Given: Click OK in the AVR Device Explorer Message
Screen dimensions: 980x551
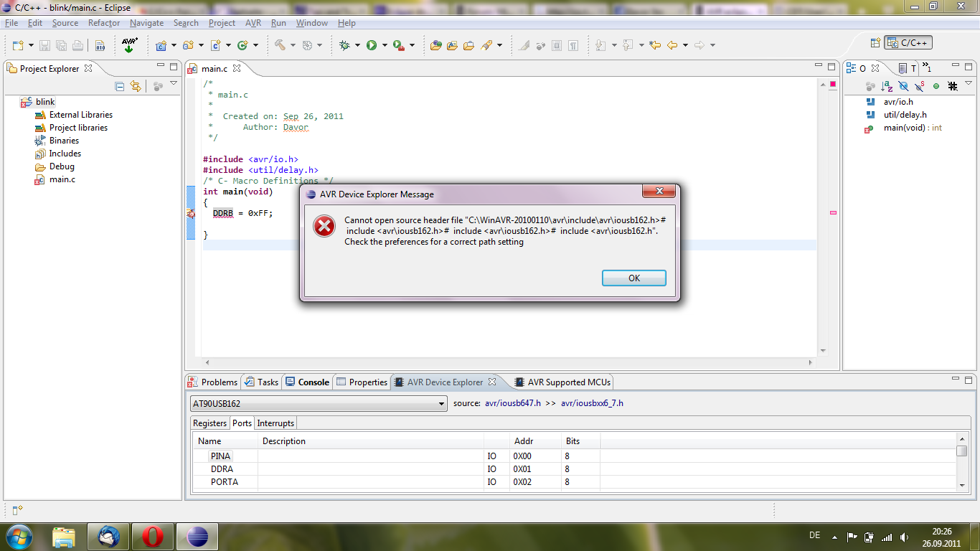Looking at the screenshot, I should 634,278.
